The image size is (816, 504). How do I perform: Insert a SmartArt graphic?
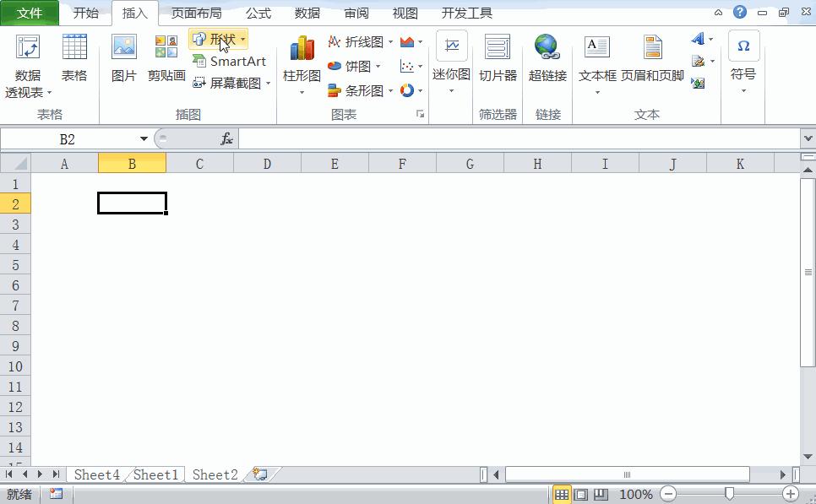[231, 61]
